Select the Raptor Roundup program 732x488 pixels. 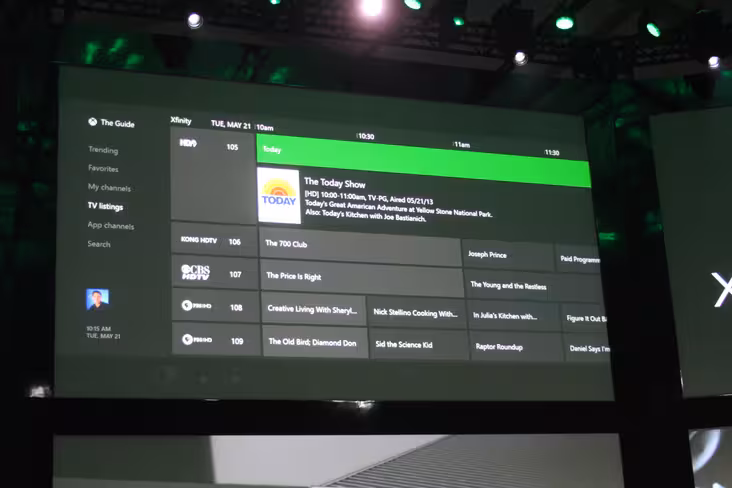pos(516,347)
